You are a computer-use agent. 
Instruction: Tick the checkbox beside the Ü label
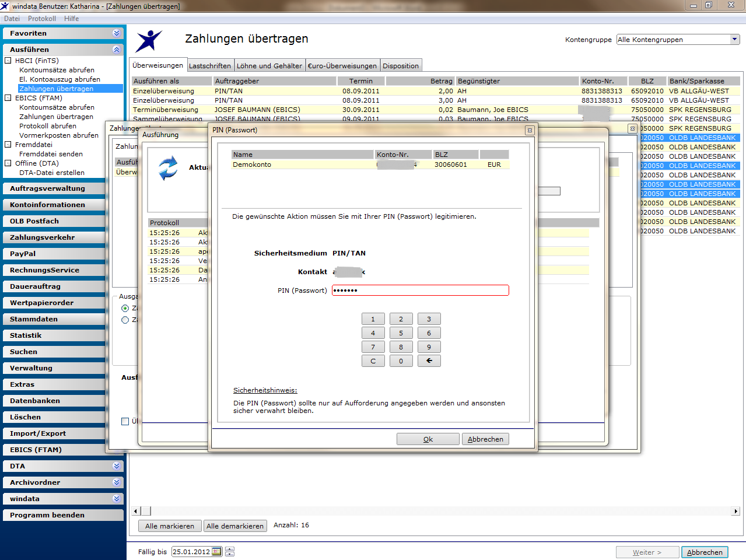click(x=125, y=421)
